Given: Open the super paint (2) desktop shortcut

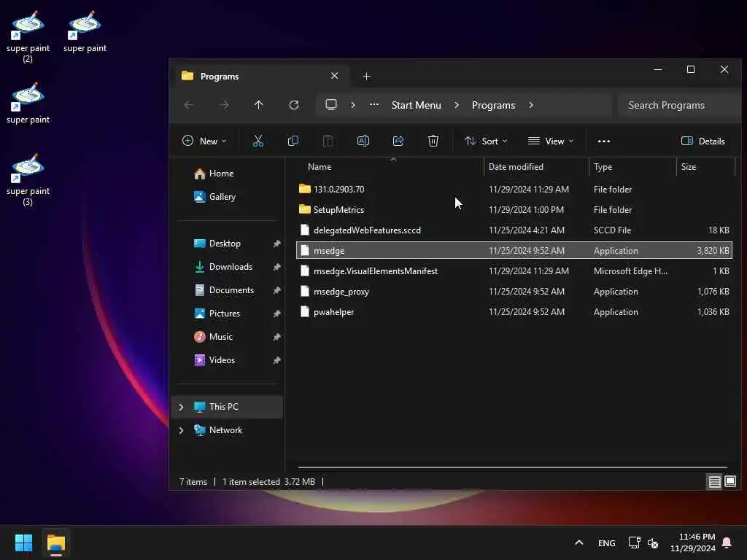Looking at the screenshot, I should click(x=28, y=37).
